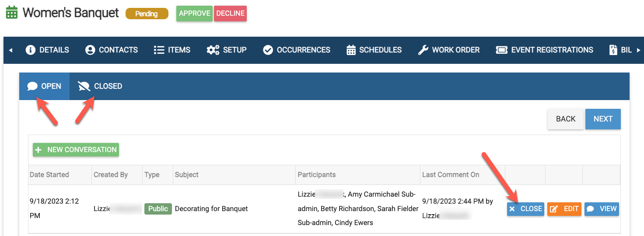Decline the Women's Banquet event
The width and height of the screenshot is (644, 236).
(230, 14)
